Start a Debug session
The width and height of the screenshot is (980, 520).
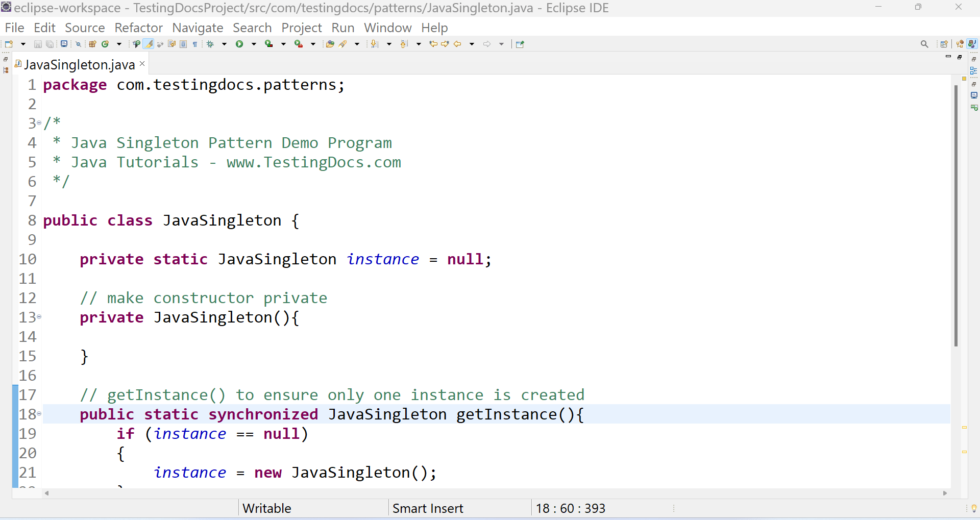pyautogui.click(x=210, y=44)
